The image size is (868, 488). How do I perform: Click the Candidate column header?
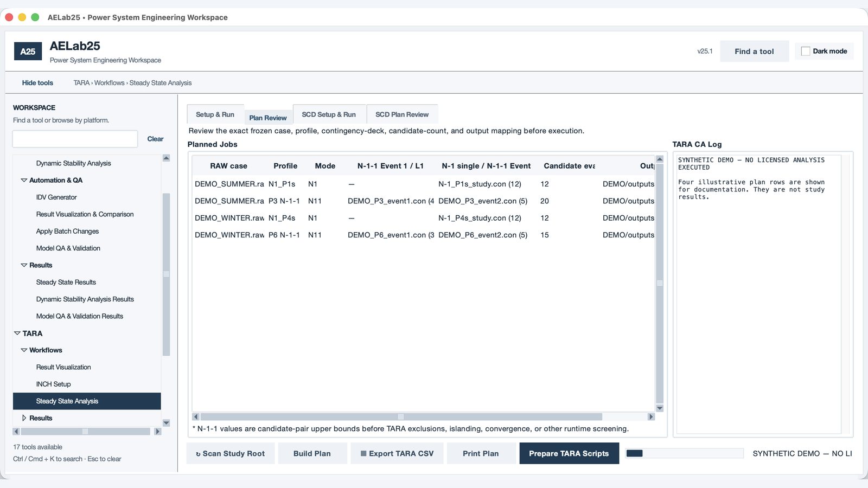tap(569, 166)
